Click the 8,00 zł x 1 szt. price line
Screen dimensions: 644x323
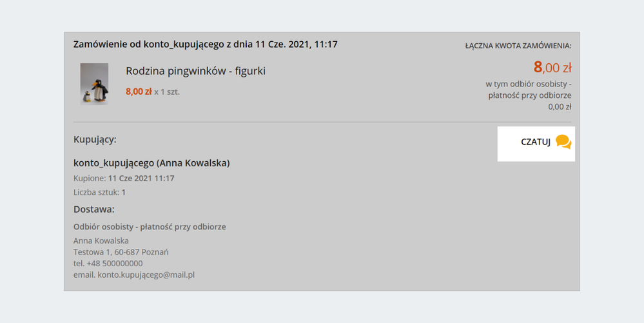tap(153, 92)
